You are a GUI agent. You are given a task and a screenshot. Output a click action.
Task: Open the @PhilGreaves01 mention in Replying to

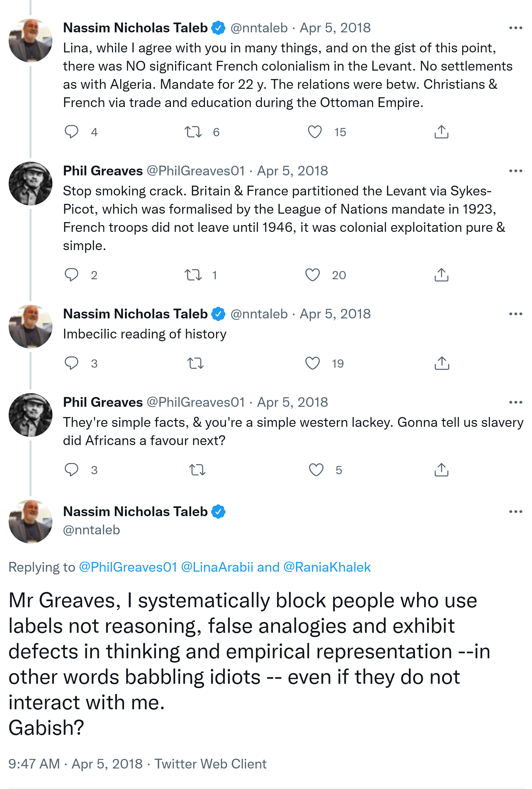pyautogui.click(x=128, y=567)
